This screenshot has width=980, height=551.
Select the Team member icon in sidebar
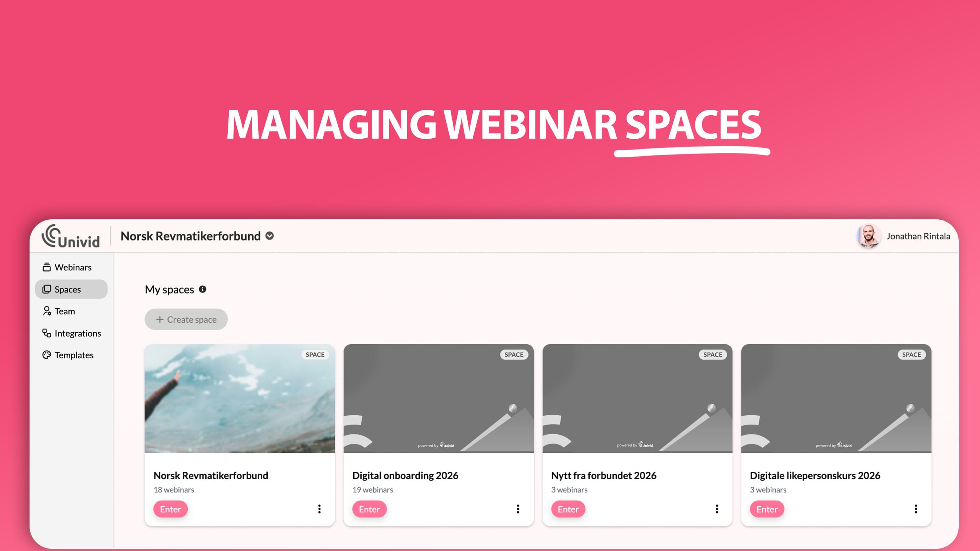coord(47,311)
